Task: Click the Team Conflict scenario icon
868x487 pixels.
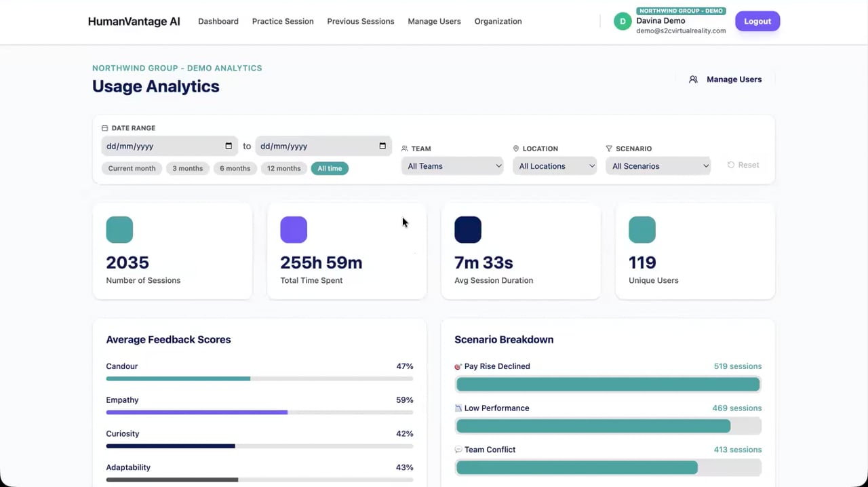Action: [x=458, y=450]
